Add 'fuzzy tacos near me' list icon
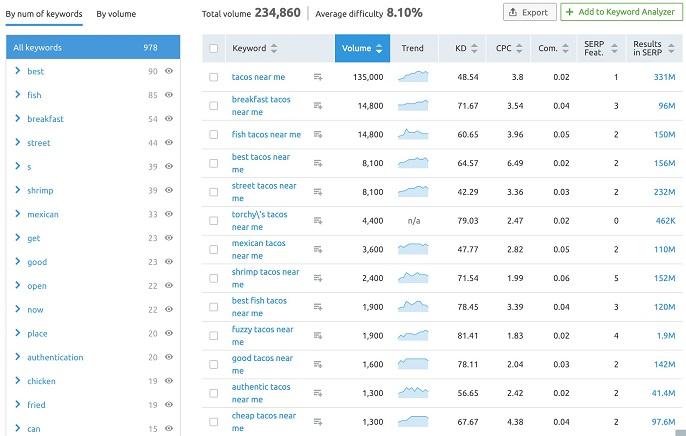This screenshot has height=436, width=686. [x=318, y=335]
